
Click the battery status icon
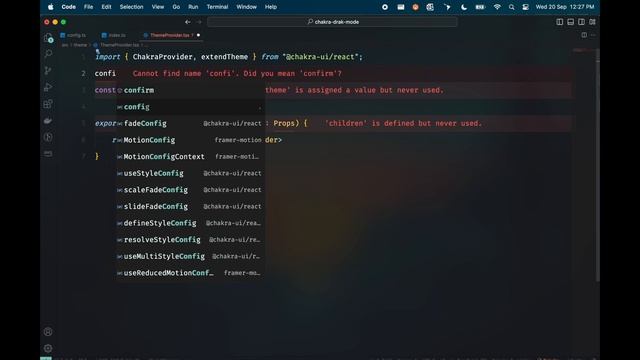pyautogui.click(x=480, y=7)
